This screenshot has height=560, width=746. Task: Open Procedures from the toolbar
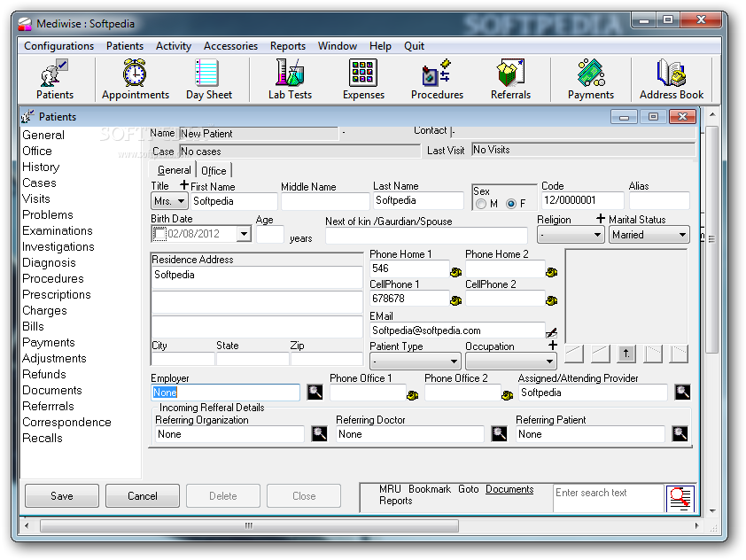(437, 79)
